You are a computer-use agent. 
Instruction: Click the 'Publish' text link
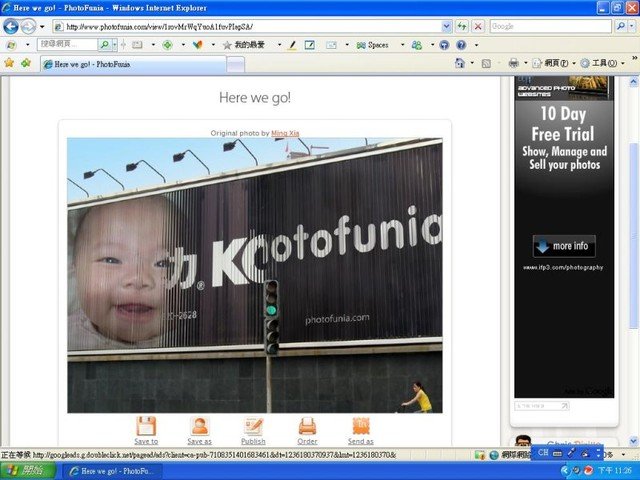[x=253, y=441]
